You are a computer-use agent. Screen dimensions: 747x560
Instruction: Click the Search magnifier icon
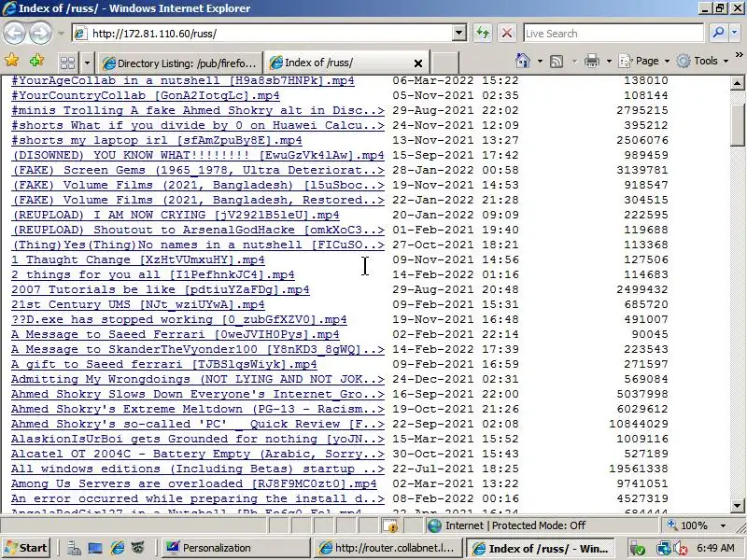[x=718, y=33]
